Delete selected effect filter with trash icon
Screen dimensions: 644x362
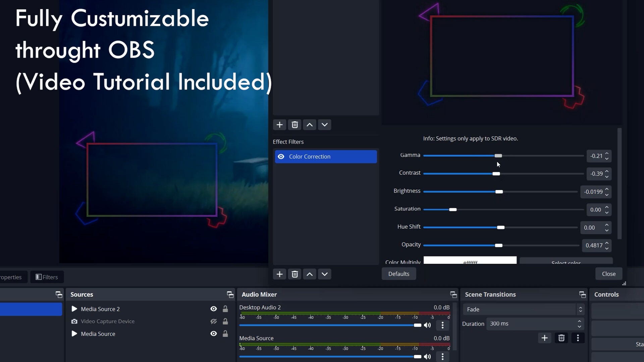tap(294, 274)
